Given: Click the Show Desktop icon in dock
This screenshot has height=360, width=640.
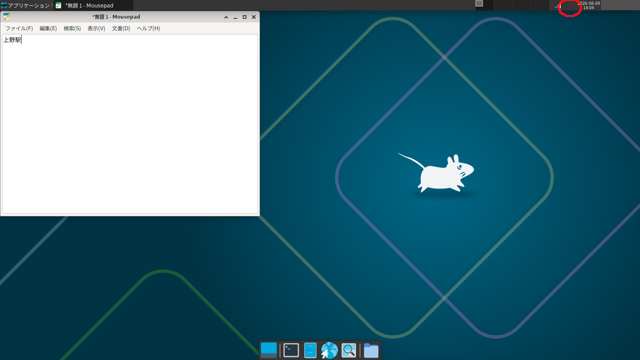Looking at the screenshot, I should pyautogui.click(x=269, y=350).
